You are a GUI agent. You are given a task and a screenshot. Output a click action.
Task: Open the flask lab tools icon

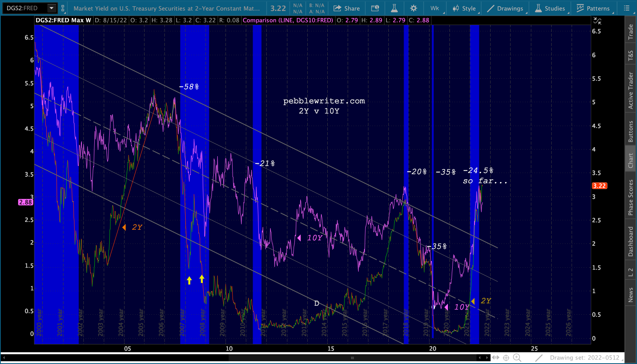click(394, 8)
